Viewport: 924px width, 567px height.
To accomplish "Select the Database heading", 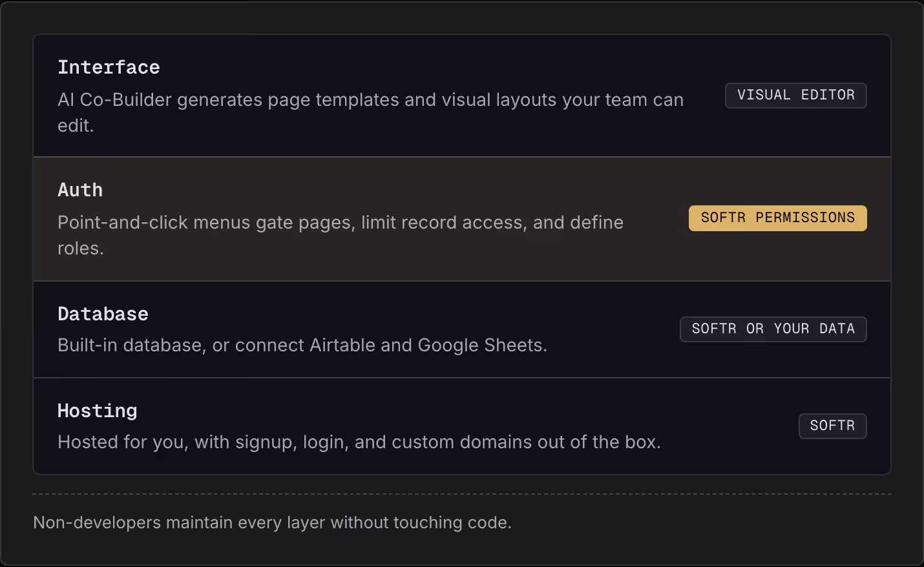I will 103,314.
